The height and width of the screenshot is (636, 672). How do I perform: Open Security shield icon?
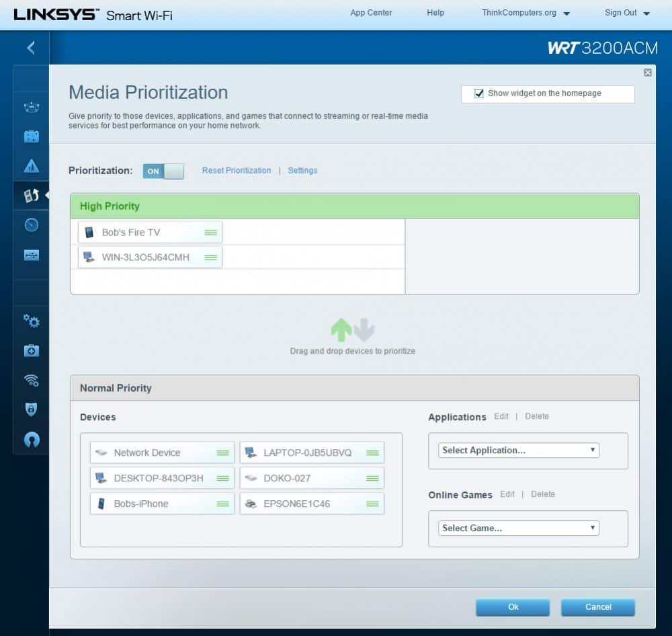pos(32,409)
